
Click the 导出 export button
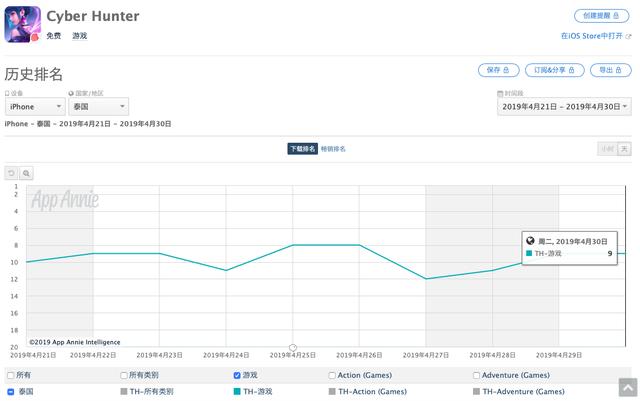click(x=610, y=70)
